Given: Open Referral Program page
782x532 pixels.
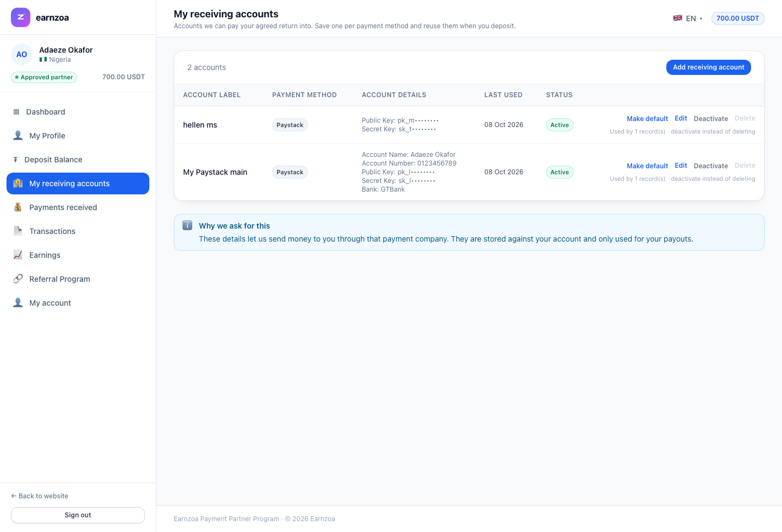Looking at the screenshot, I should pyautogui.click(x=78, y=279).
